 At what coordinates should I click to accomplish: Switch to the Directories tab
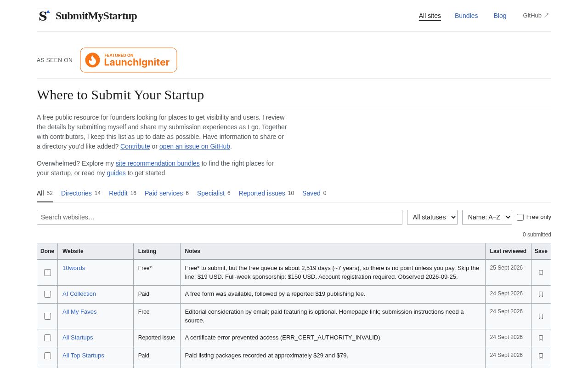[x=81, y=193]
